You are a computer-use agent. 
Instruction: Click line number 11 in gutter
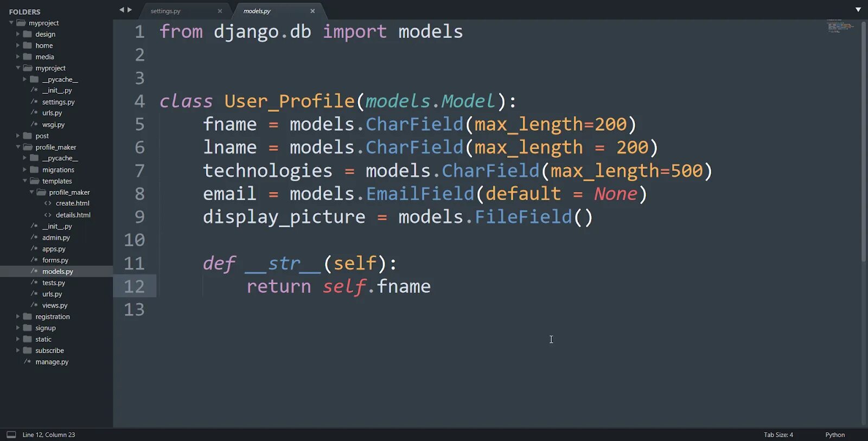pyautogui.click(x=134, y=264)
